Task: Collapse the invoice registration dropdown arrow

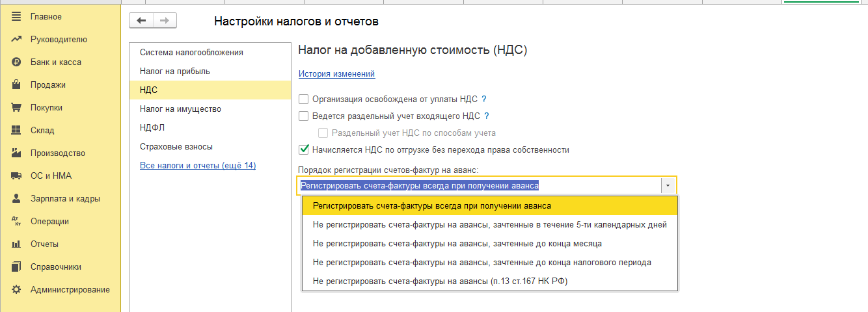Action: pos(668,186)
